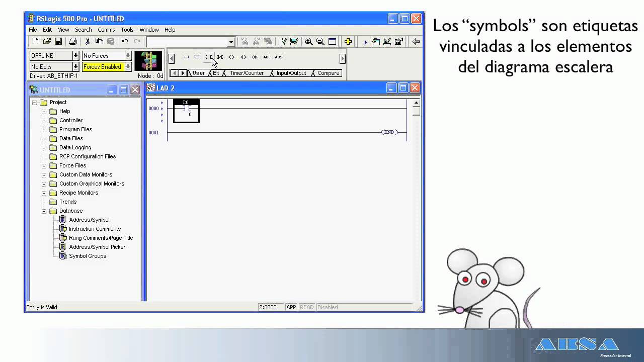
Task: Expand the Controller folder
Action: tap(44, 121)
